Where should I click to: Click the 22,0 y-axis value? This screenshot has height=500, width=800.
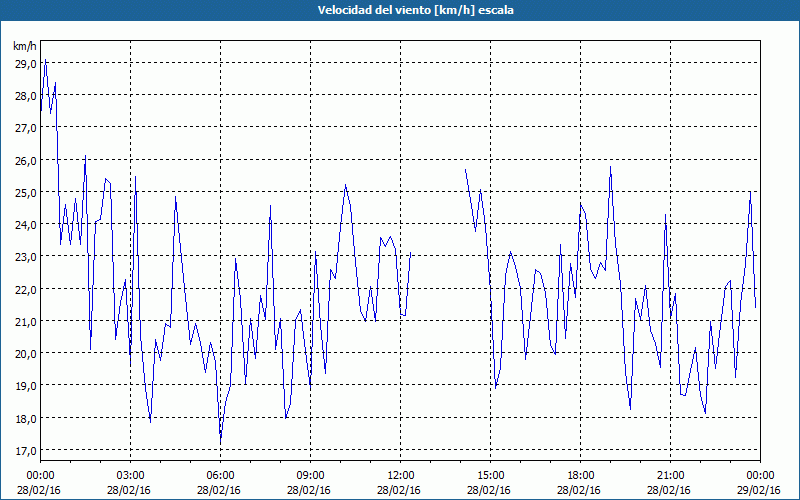[x=26, y=289]
